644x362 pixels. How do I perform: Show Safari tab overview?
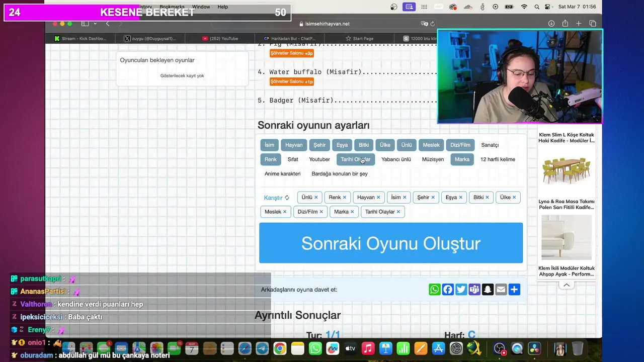click(x=593, y=24)
